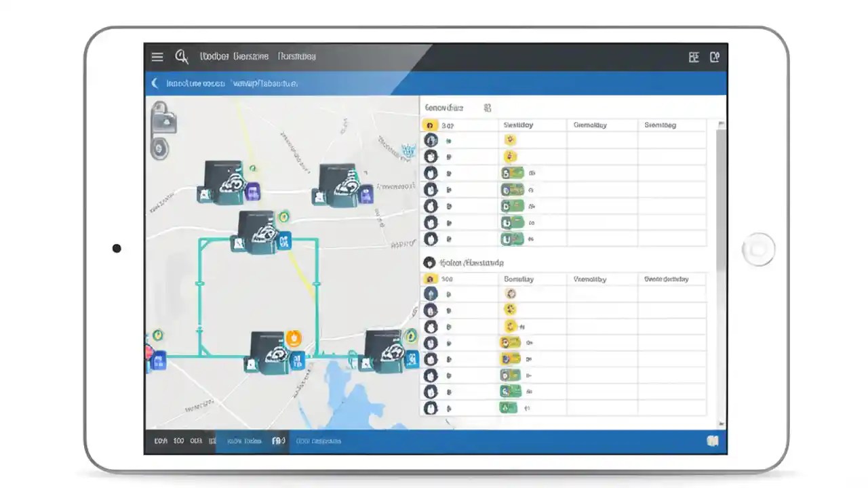Image resolution: width=868 pixels, height=488 pixels.
Task: Click the back chevron in the blue breadcrumb bar
Action: pos(155,83)
